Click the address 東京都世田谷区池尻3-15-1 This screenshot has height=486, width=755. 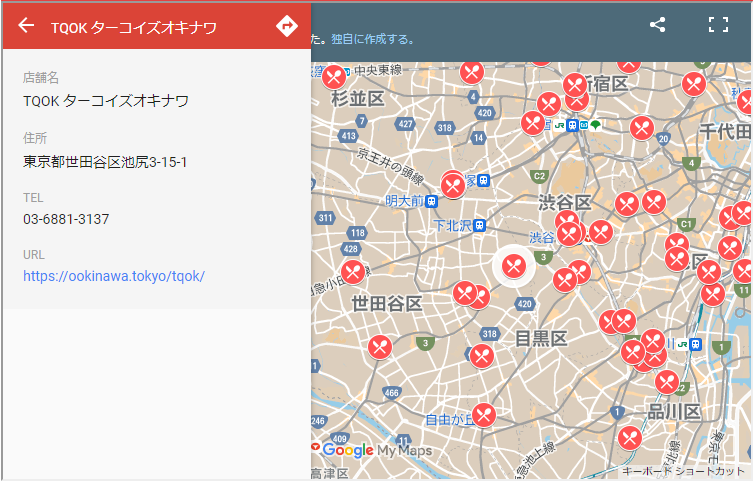105,161
